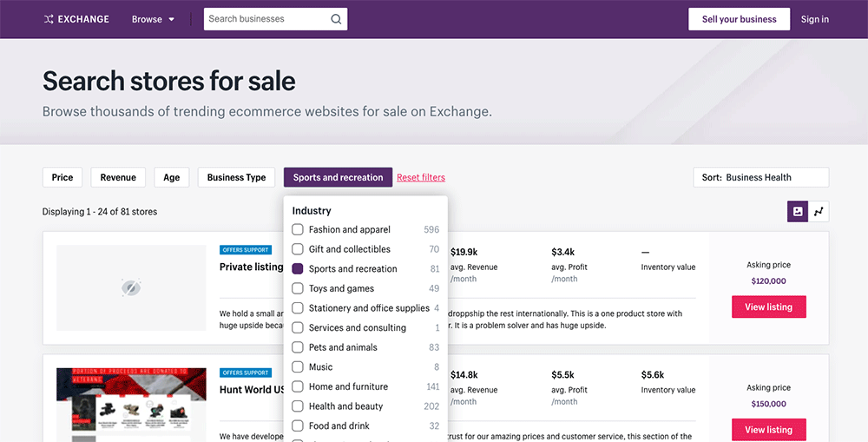The width and height of the screenshot is (868, 442).
Task: Switch to card grid view icon
Action: pyautogui.click(x=798, y=211)
